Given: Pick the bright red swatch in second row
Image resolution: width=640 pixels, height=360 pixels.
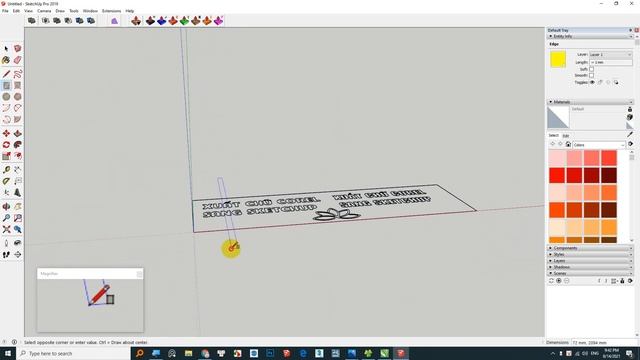Looking at the screenshot, I should [557, 176].
